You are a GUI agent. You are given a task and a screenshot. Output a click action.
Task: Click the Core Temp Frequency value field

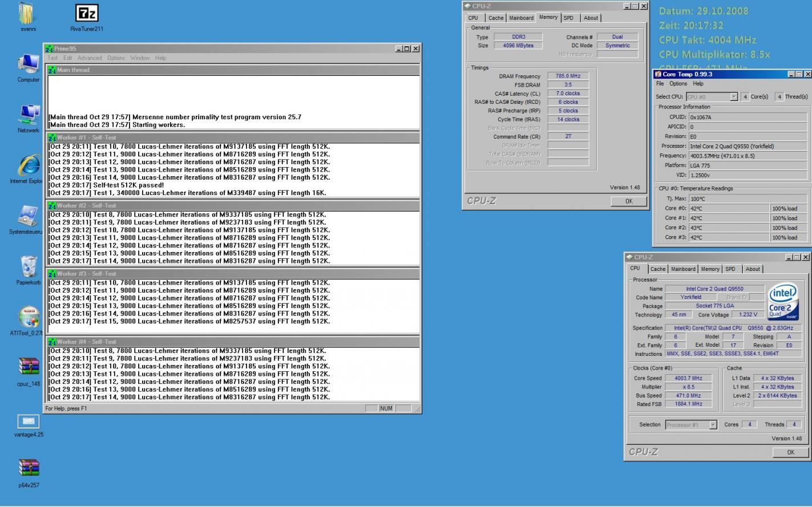[x=748, y=156]
